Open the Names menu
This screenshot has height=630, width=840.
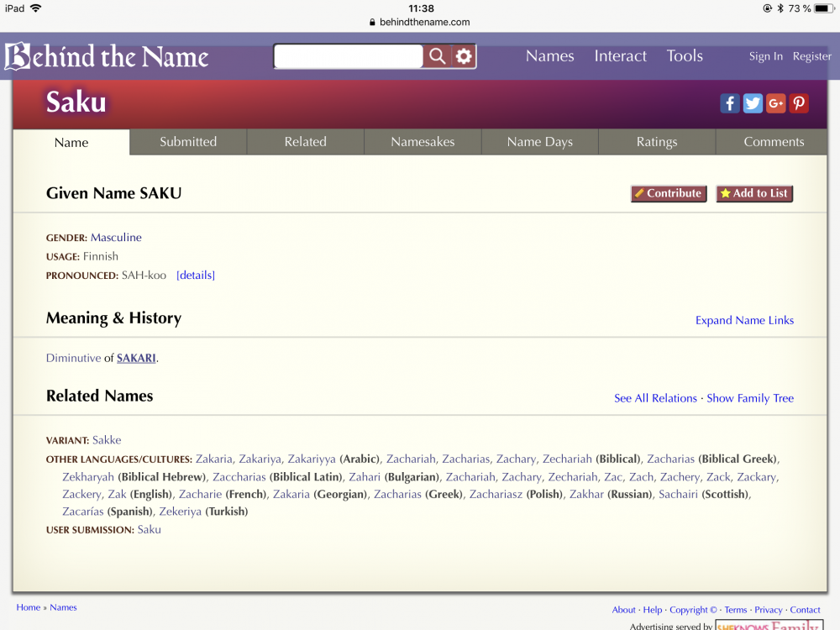[549, 56]
